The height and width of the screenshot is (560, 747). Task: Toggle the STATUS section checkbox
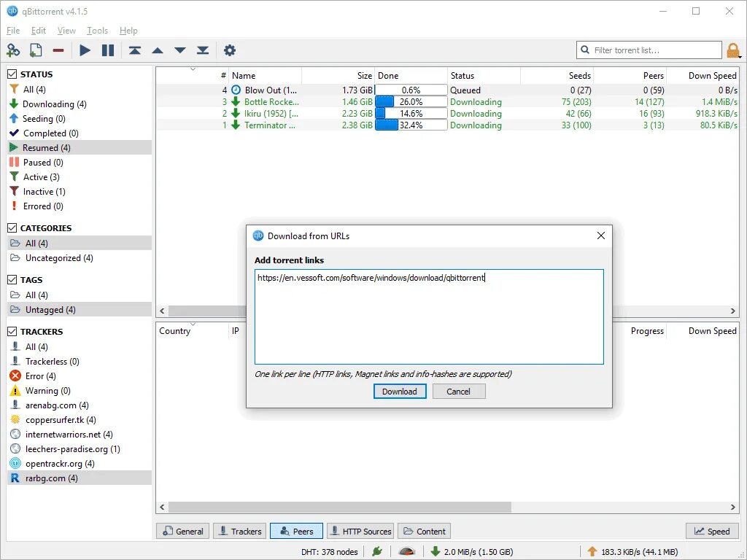point(12,74)
